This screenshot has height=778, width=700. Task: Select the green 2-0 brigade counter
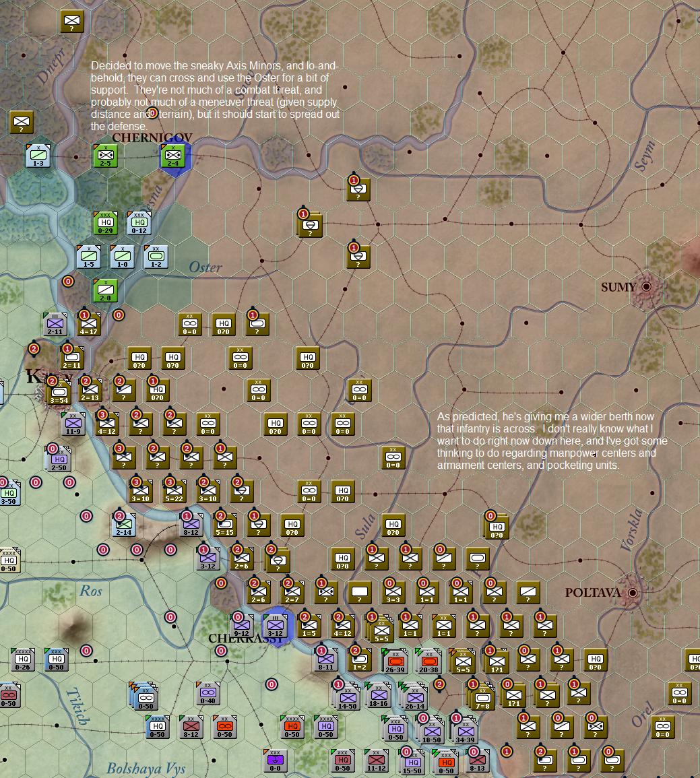tap(106, 291)
